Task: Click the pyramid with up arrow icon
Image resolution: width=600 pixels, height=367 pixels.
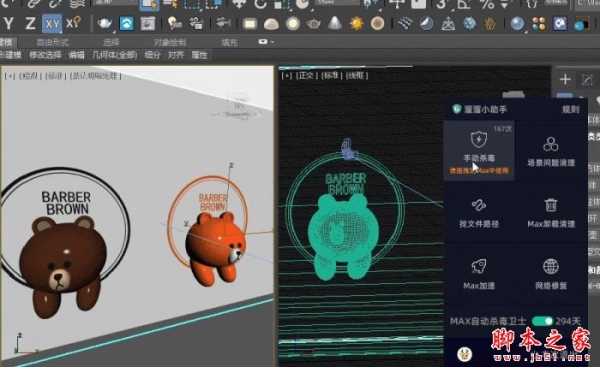Action: click(448, 24)
